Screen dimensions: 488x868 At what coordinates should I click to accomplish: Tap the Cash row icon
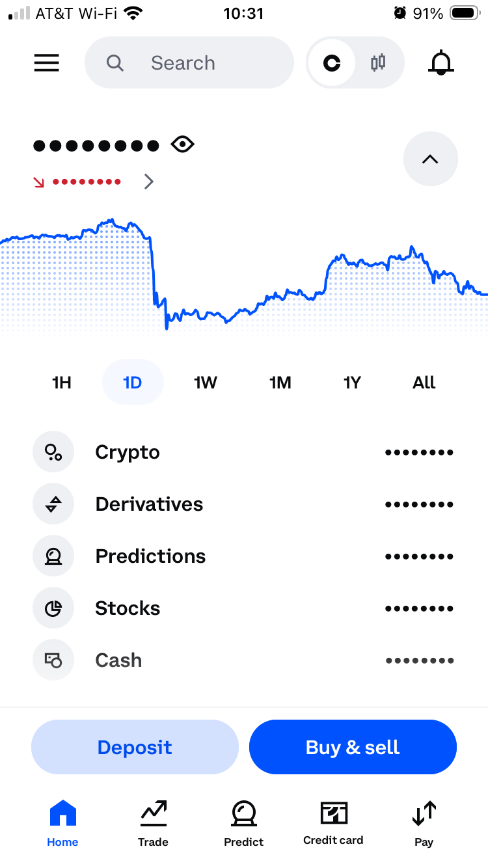pyautogui.click(x=53, y=660)
